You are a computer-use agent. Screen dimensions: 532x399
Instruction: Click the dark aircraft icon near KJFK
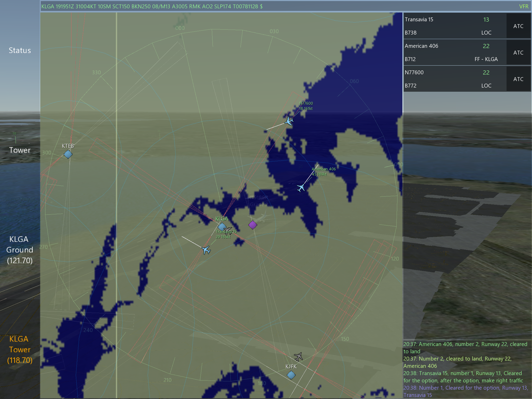pos(298,356)
